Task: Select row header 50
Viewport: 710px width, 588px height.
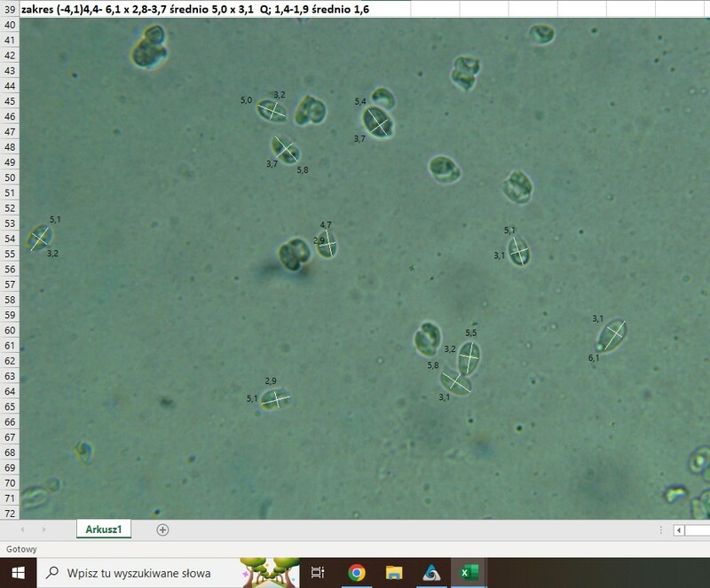Action: click(x=10, y=177)
